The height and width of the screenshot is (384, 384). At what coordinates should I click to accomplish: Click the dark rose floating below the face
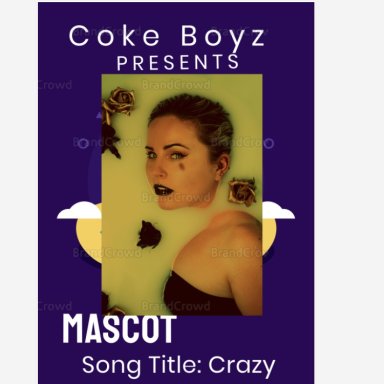(149, 234)
